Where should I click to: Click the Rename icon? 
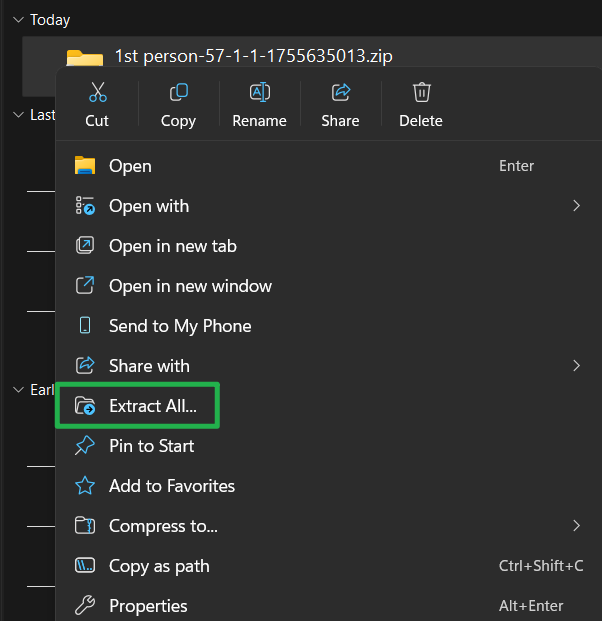tap(259, 93)
